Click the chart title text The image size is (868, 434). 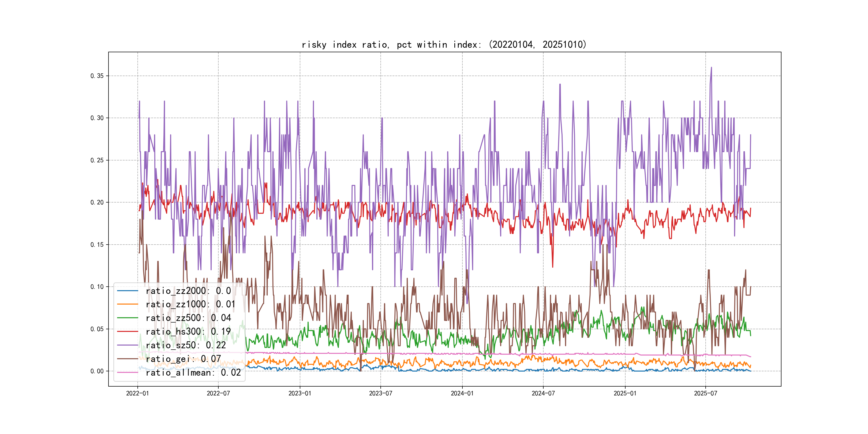pyautogui.click(x=444, y=44)
